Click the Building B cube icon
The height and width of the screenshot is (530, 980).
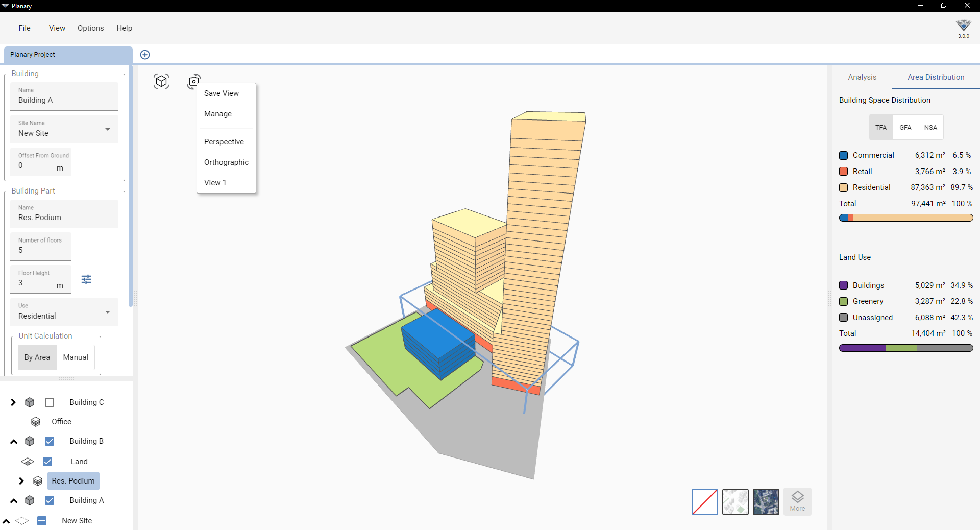coord(30,441)
